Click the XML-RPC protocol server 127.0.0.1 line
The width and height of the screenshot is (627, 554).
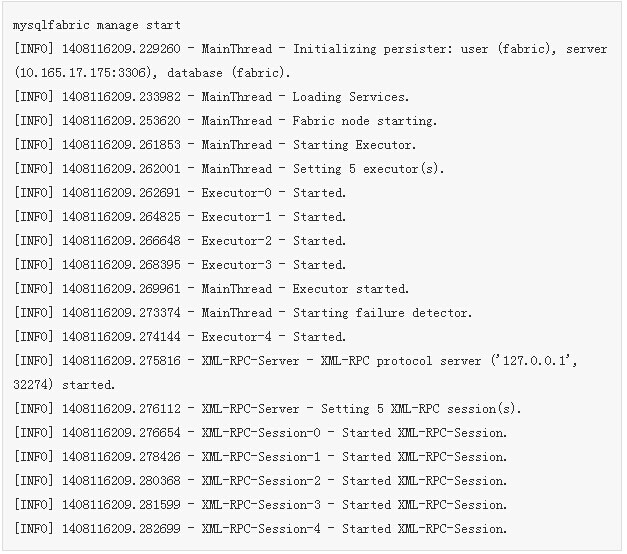coord(296,361)
